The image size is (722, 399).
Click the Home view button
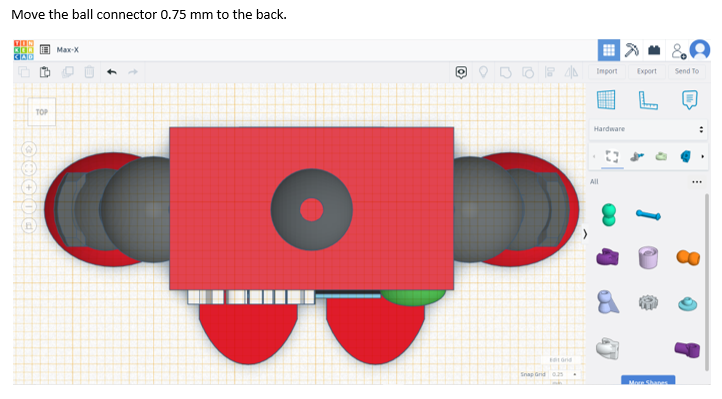[29, 150]
